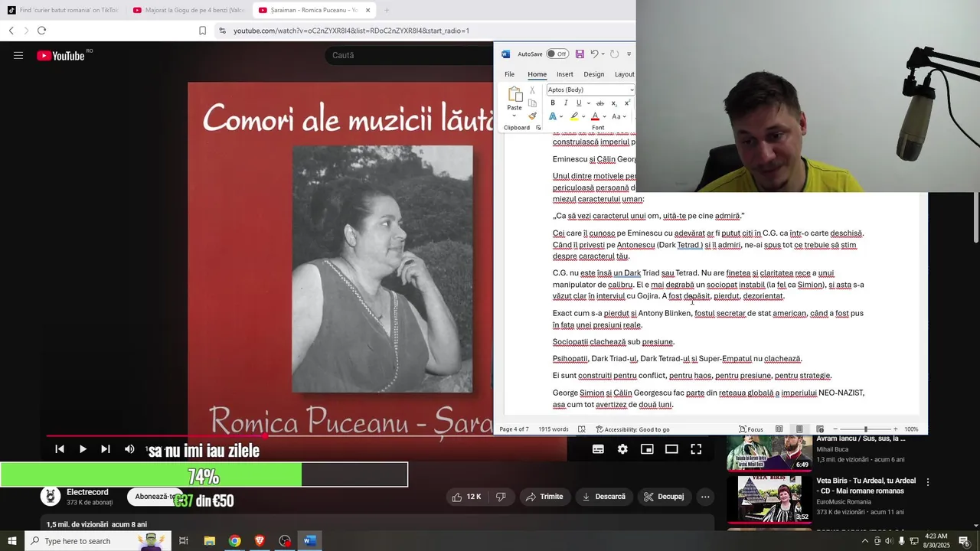The width and height of the screenshot is (980, 551).
Task: Click Accessibility: Good to go
Action: point(632,429)
